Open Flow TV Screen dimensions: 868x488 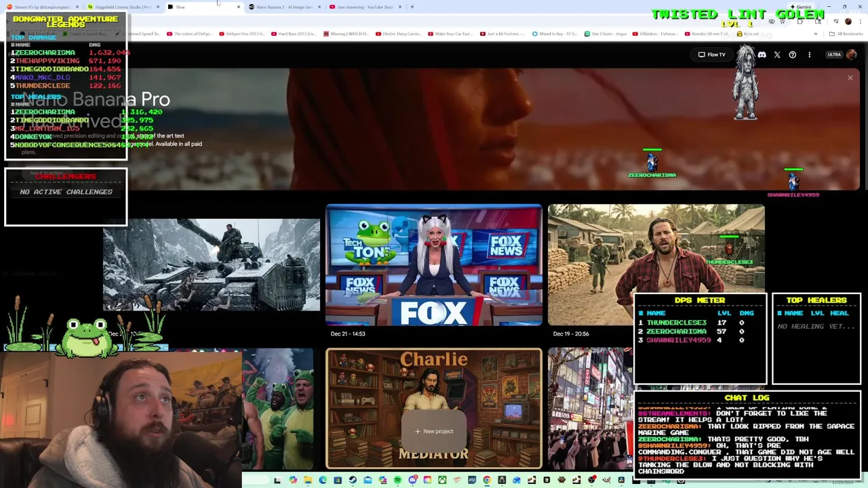(x=711, y=54)
